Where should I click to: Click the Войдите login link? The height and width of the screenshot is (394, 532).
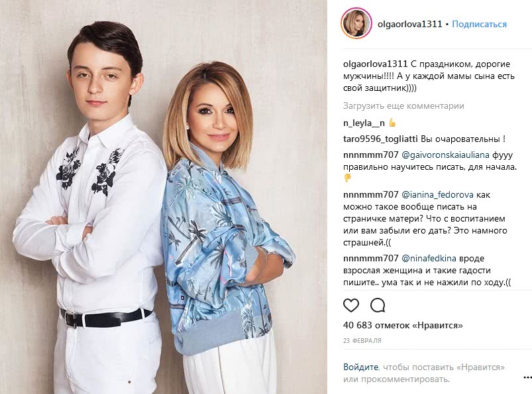point(360,367)
